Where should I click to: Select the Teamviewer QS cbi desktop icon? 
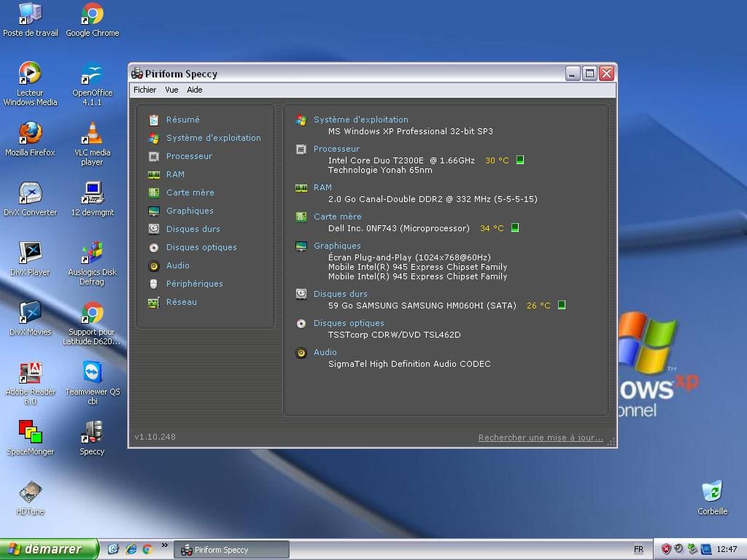click(93, 384)
